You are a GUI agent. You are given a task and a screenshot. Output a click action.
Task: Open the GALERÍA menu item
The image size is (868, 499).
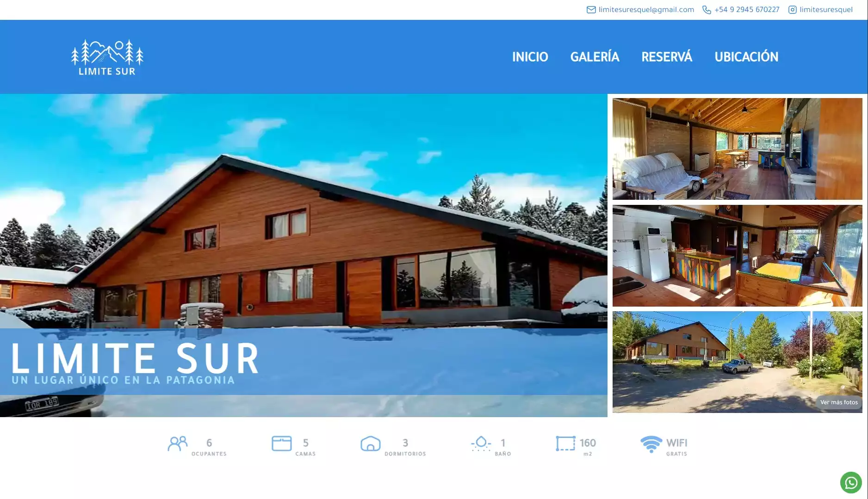click(595, 57)
